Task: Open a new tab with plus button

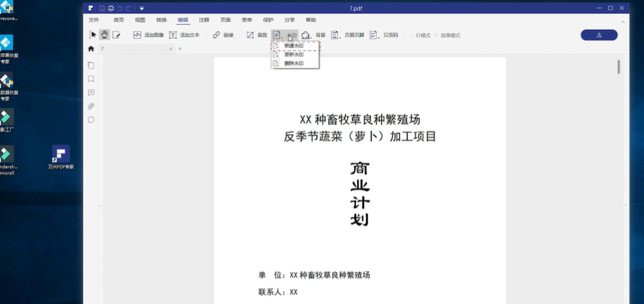Action: click(x=180, y=49)
